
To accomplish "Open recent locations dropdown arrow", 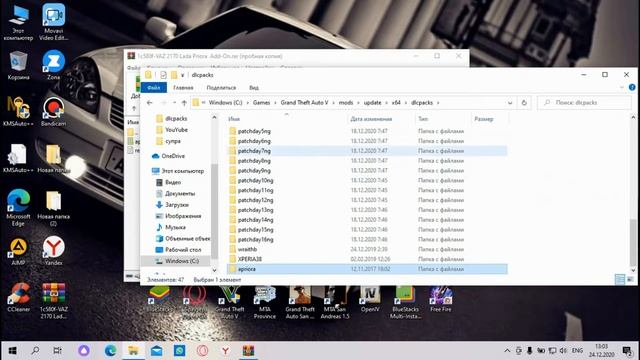I will click(174, 103).
